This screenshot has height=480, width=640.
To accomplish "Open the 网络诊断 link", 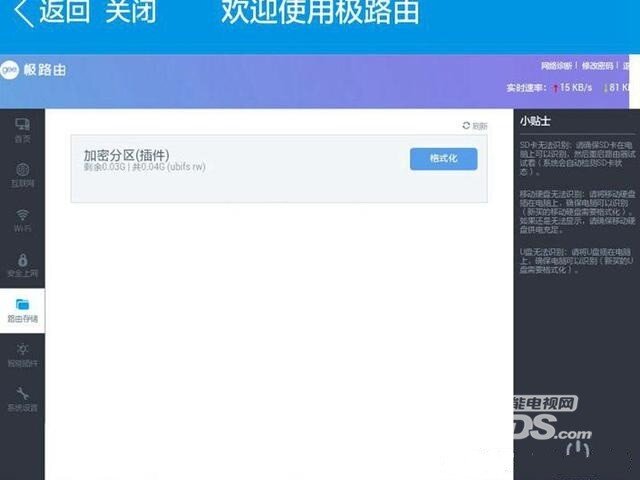I will (x=557, y=66).
